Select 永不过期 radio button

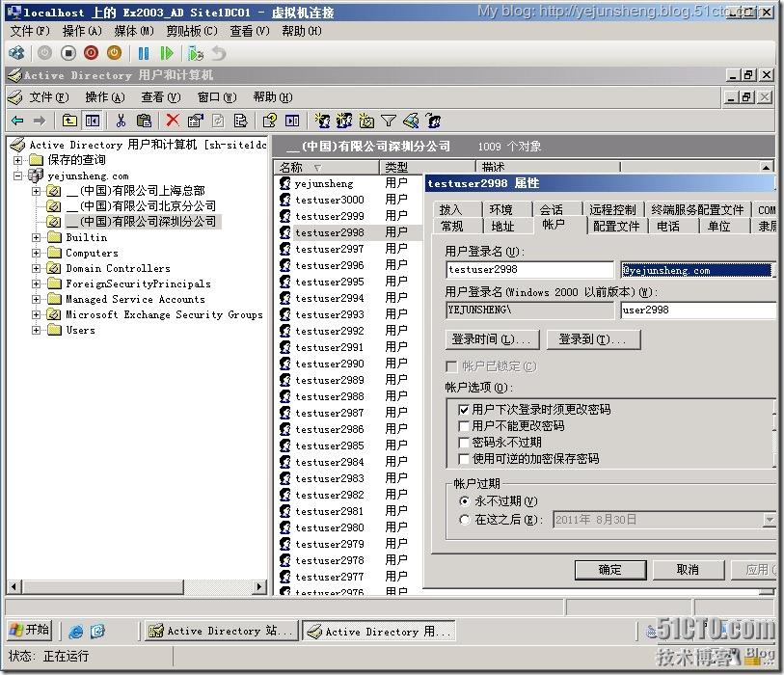[x=465, y=501]
